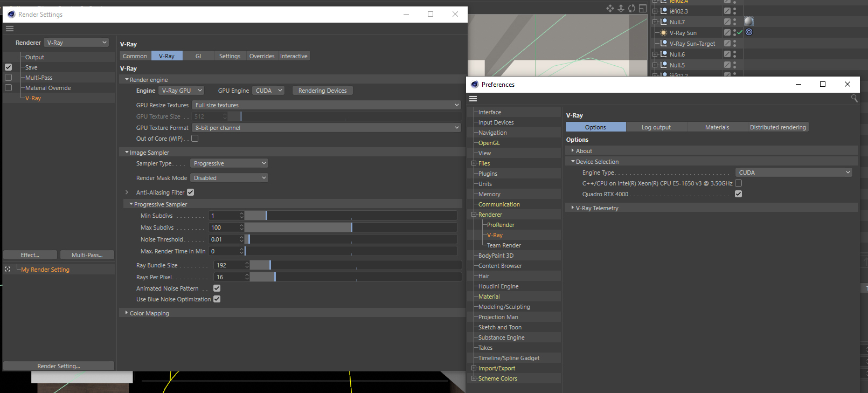The width and height of the screenshot is (868, 393).
Task: Click the Render Setting... button
Action: pyautogui.click(x=59, y=366)
